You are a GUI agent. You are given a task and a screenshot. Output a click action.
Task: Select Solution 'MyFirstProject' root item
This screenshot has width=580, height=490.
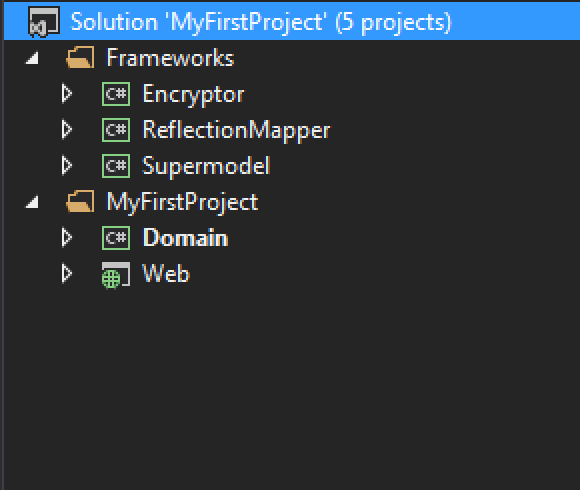(x=292, y=22)
